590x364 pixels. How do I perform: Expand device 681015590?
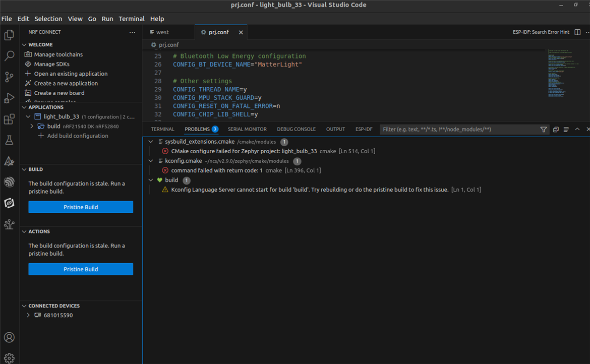pyautogui.click(x=28, y=315)
